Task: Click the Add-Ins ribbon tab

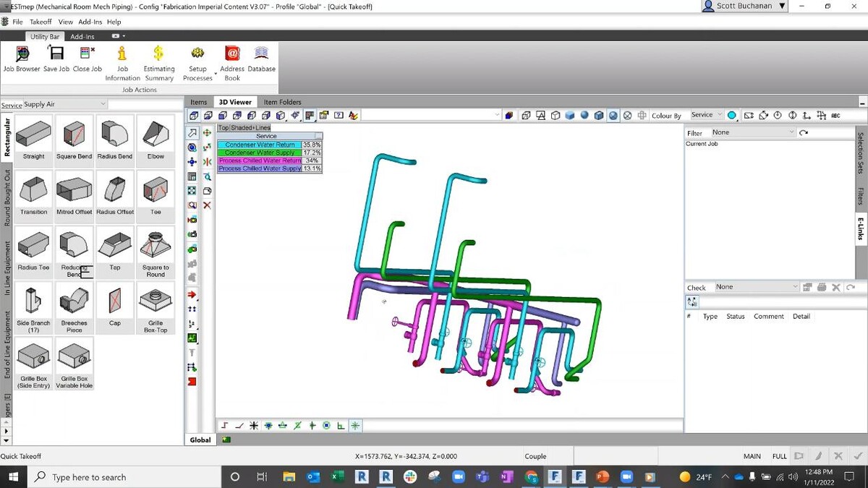Action: (x=82, y=37)
